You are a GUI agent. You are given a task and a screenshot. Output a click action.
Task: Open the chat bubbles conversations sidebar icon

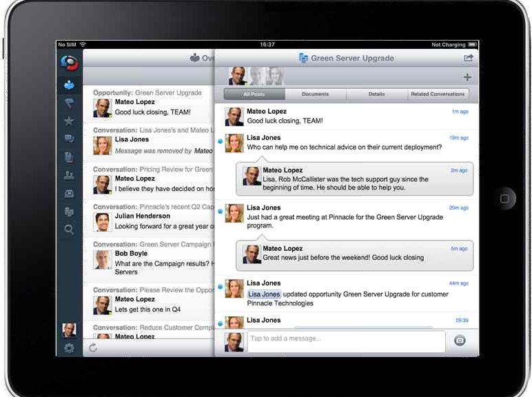(x=69, y=139)
